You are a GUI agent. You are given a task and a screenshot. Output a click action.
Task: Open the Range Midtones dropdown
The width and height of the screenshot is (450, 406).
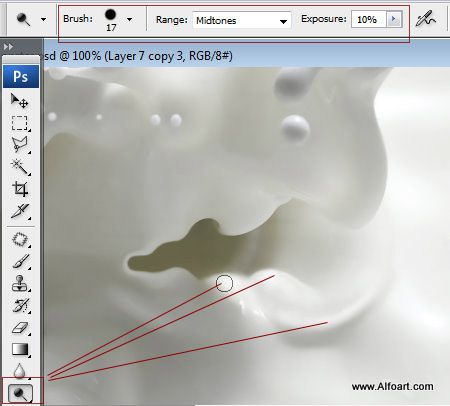click(x=242, y=20)
